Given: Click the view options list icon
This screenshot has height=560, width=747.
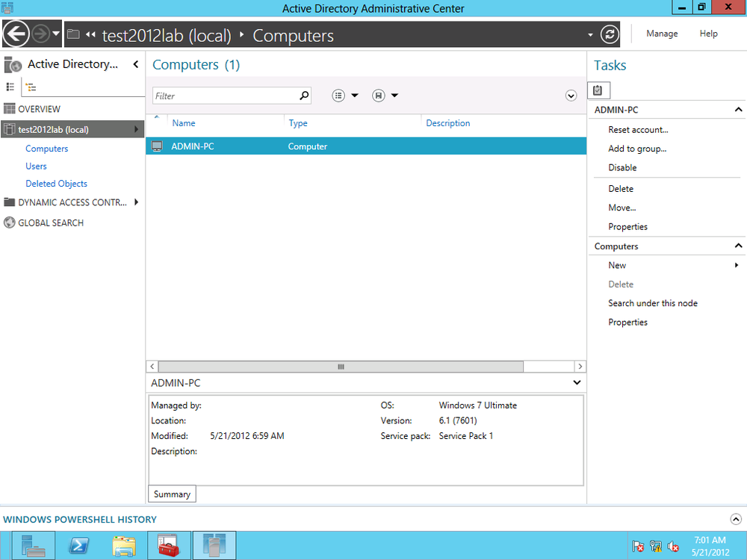Looking at the screenshot, I should [x=338, y=96].
